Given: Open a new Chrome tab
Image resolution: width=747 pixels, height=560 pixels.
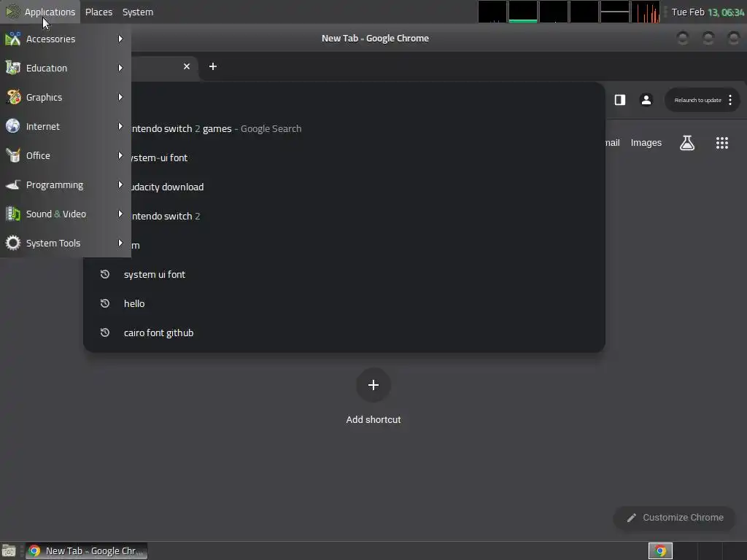Looking at the screenshot, I should (213, 66).
